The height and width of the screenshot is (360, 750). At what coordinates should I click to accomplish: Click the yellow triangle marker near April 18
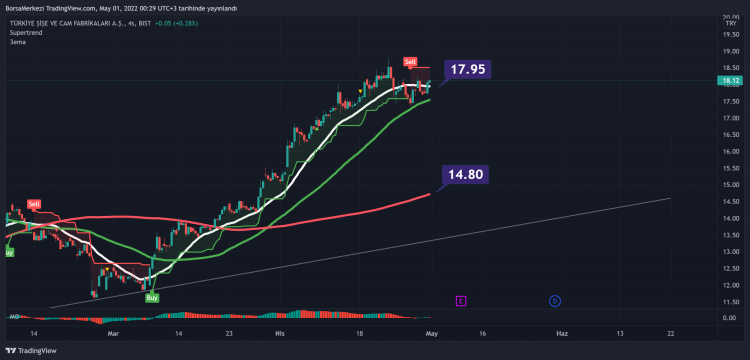[360, 91]
